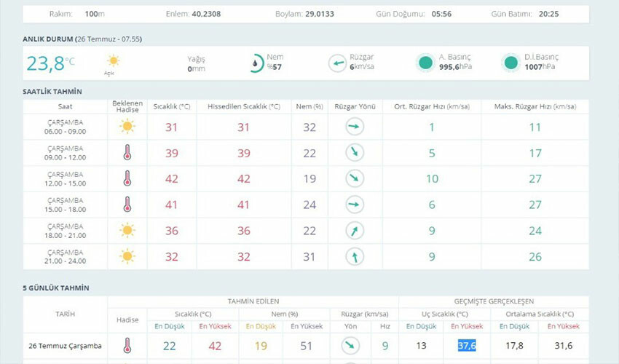Click the sun icon for 18.00 - 21.00
The height and width of the screenshot is (364, 619).
pos(127,230)
